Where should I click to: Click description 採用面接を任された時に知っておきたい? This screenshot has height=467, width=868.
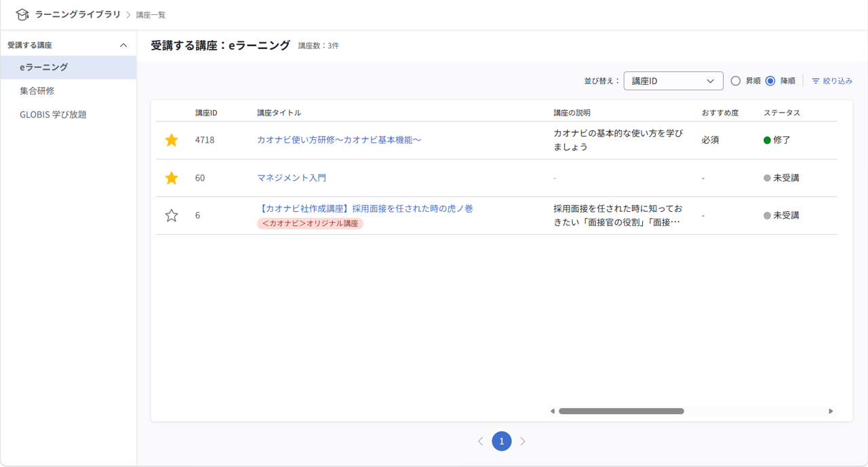[x=616, y=215]
